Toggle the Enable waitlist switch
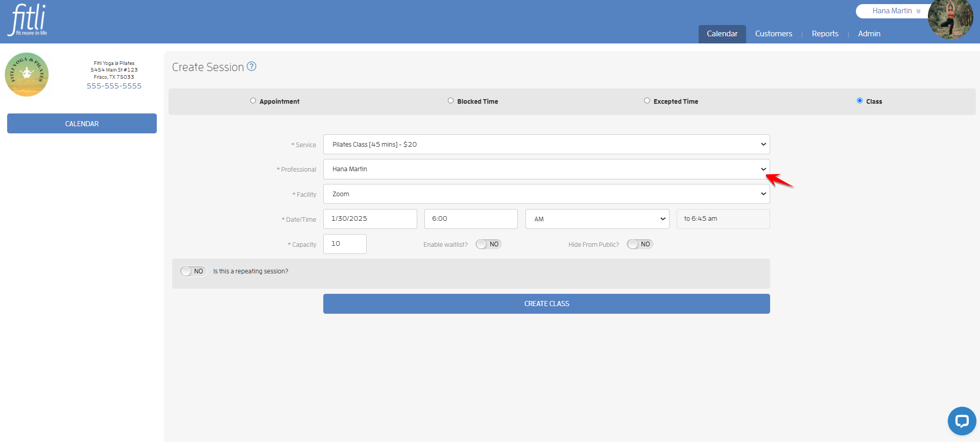Viewport: 980px width, 442px height. coord(488,244)
